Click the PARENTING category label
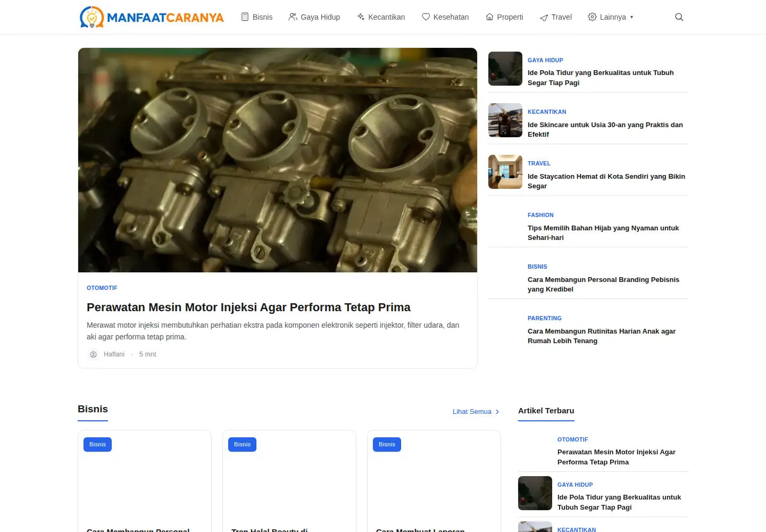 click(x=545, y=318)
